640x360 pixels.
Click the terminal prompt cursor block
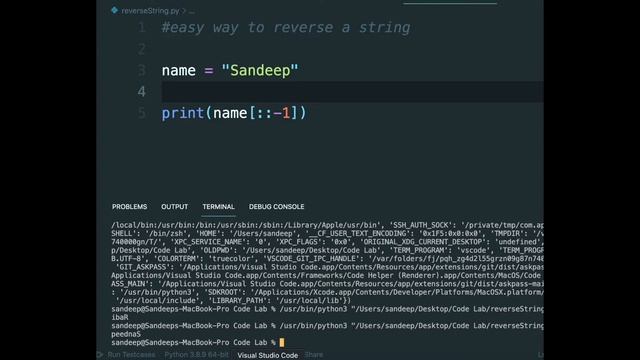(x=282, y=342)
